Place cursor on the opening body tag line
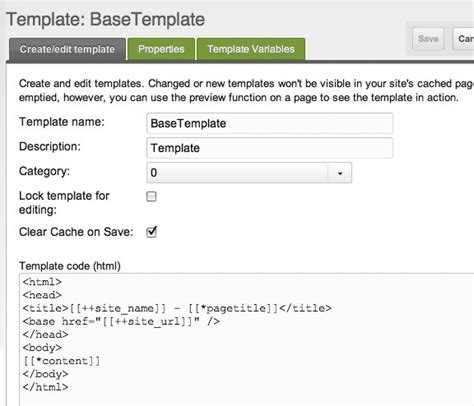Screen dimensions: 474x406 42,348
